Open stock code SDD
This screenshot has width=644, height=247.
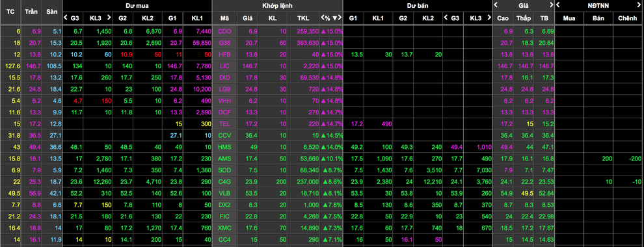coord(224,170)
